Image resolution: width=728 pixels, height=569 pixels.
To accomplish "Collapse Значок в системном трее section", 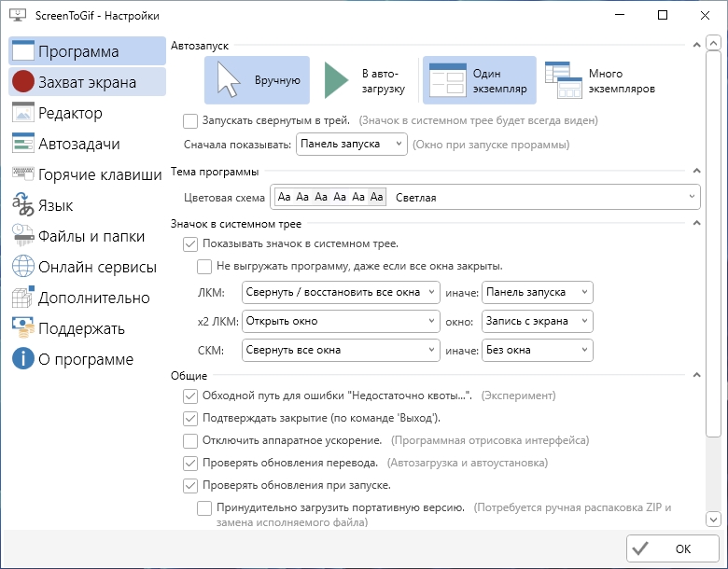I will tap(696, 223).
